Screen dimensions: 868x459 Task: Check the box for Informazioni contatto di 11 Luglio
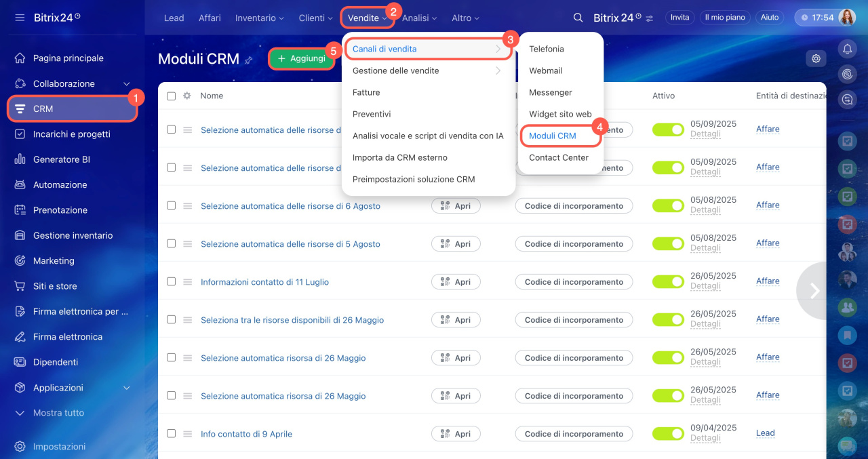(172, 281)
